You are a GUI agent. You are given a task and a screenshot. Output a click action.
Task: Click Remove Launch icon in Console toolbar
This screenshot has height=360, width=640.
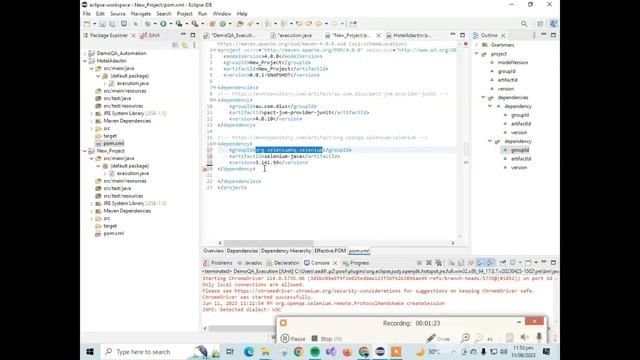[429, 262]
